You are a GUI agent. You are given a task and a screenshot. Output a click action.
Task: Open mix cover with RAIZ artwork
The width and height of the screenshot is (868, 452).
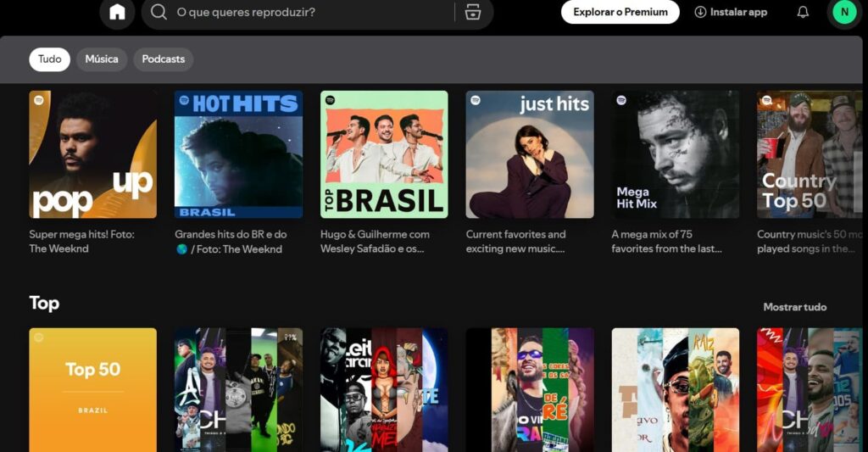676,390
